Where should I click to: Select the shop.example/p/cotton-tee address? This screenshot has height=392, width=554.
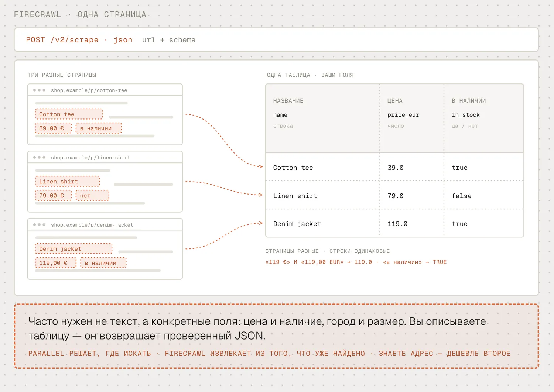click(x=89, y=90)
